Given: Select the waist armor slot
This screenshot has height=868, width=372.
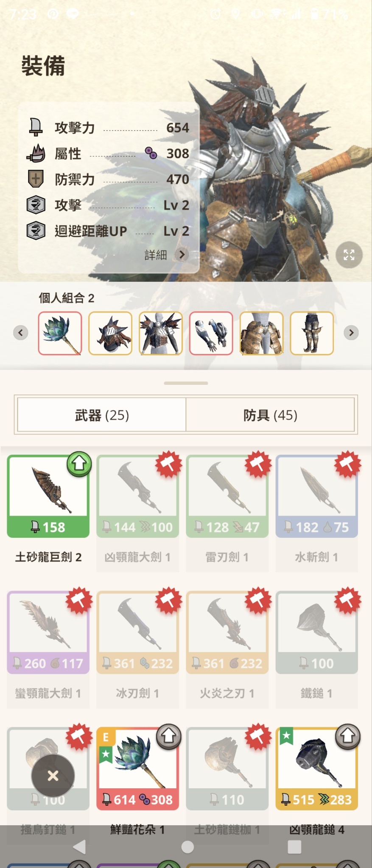Looking at the screenshot, I should 262,333.
